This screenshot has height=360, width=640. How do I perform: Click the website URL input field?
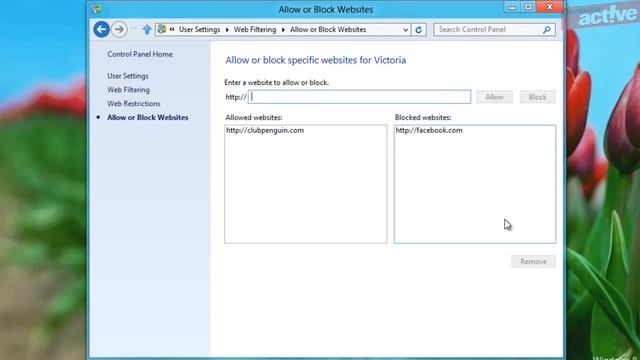point(359,97)
